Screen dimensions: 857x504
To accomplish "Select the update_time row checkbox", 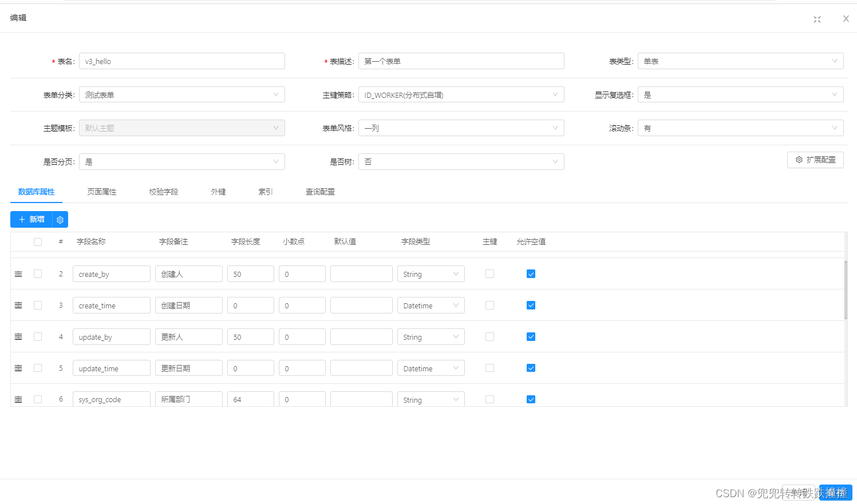I will (38, 368).
